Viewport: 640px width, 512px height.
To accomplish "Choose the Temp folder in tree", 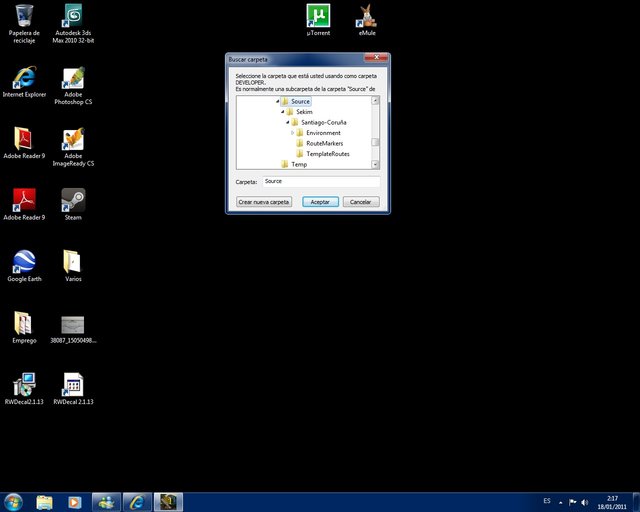I will (x=299, y=164).
